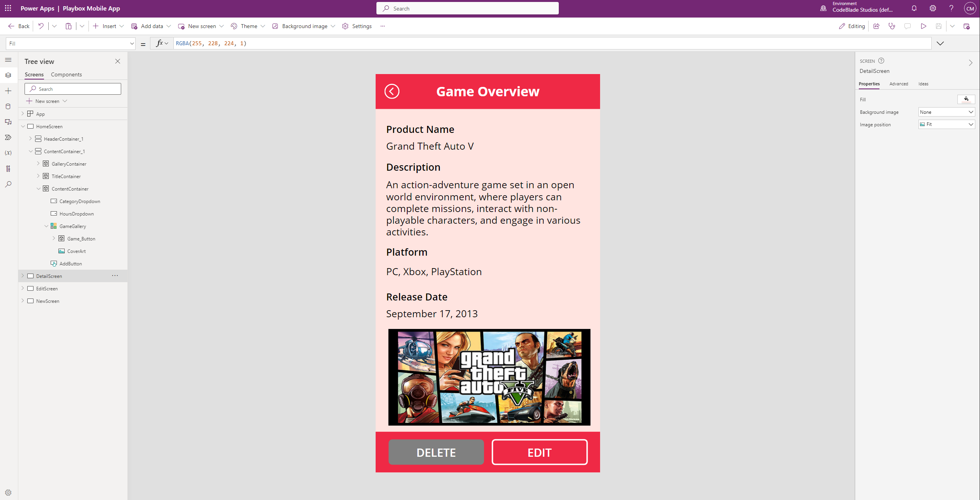Select the Tree view layers icon
This screenshot has width=980, height=500.
(8, 75)
